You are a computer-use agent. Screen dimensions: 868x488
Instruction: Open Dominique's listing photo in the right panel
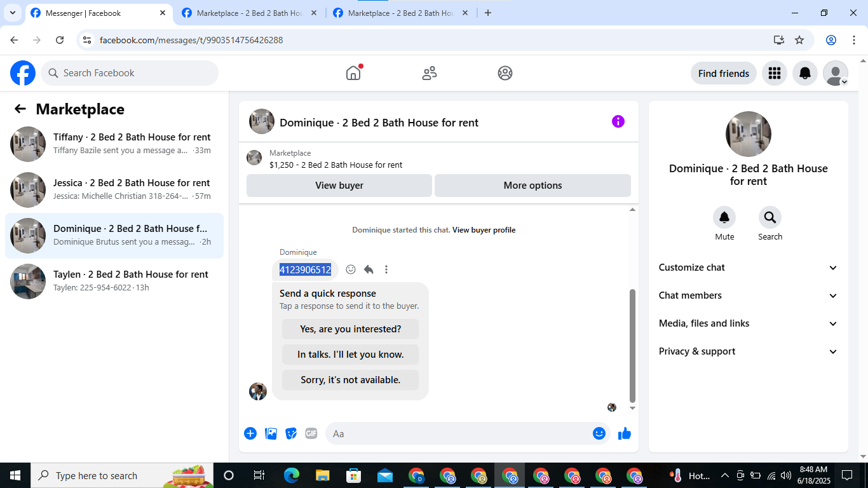[x=749, y=134]
